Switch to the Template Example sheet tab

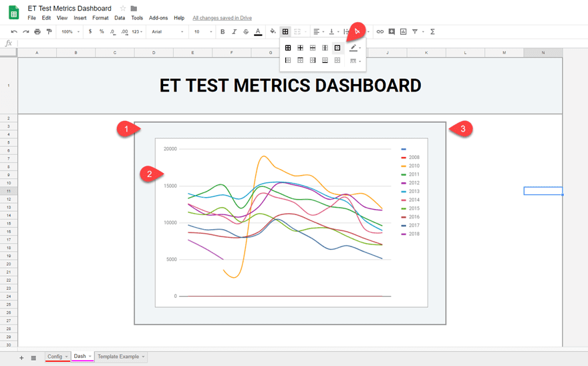click(118, 357)
